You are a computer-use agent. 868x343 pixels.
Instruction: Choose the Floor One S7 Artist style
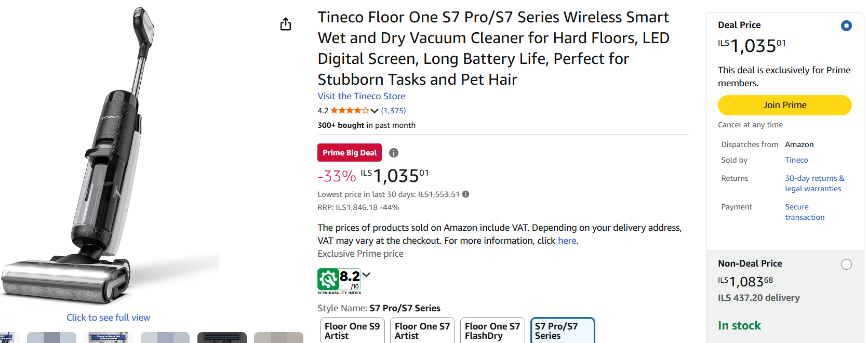[x=422, y=331]
